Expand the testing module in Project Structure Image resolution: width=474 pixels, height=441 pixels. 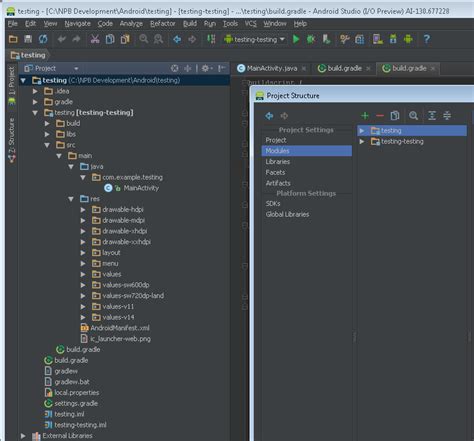point(362,131)
